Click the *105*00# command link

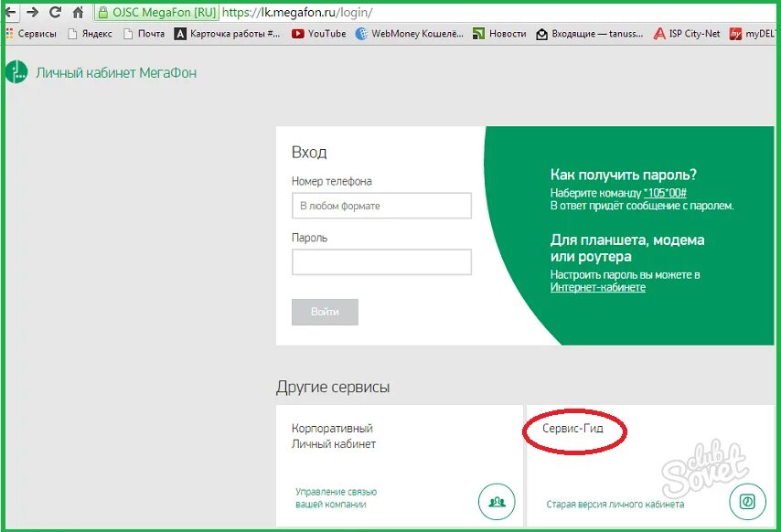click(x=665, y=193)
